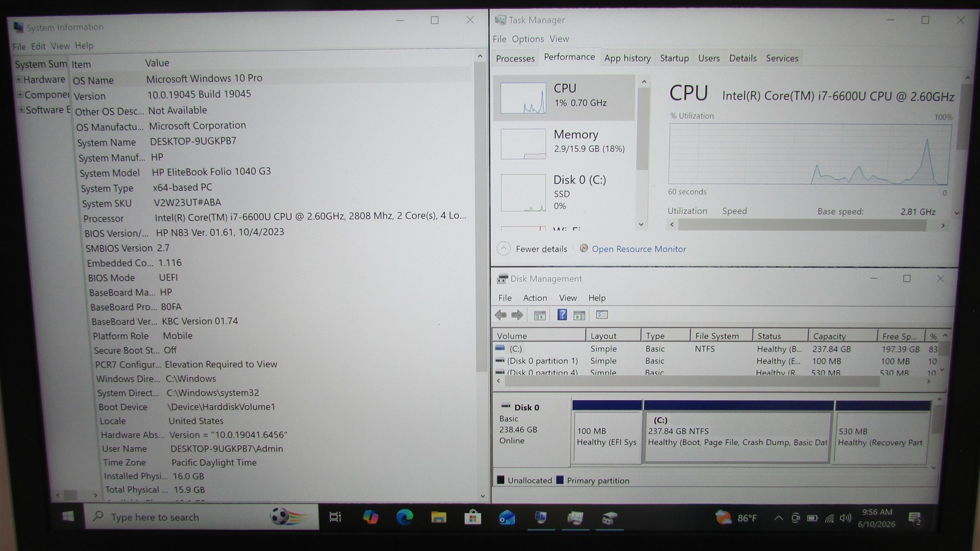This screenshot has height=551, width=980.
Task: Expand the Components tree node
Action: coord(20,95)
